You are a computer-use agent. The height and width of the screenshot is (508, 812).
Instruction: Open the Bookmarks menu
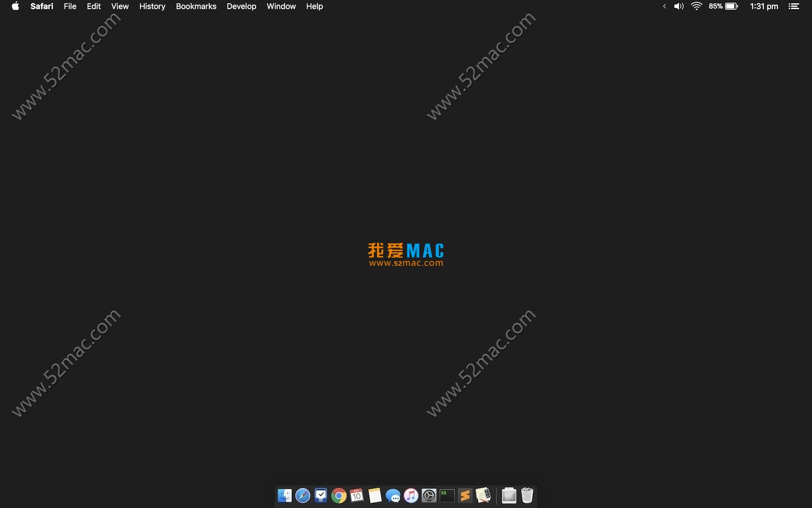(196, 6)
